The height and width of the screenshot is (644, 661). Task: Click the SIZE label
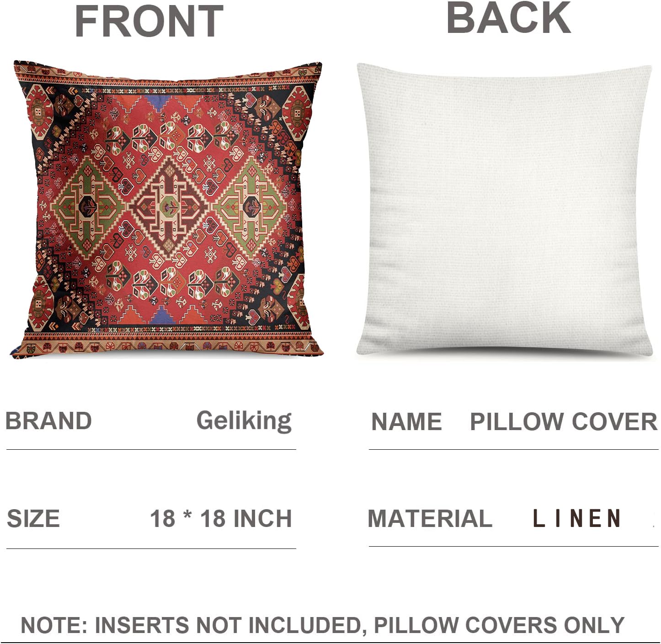[33, 519]
